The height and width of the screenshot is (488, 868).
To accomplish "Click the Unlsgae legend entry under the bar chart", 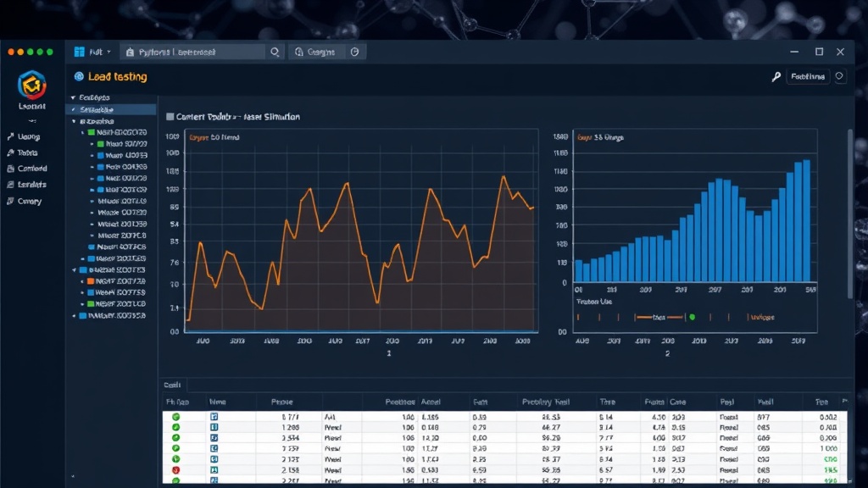I will click(762, 317).
